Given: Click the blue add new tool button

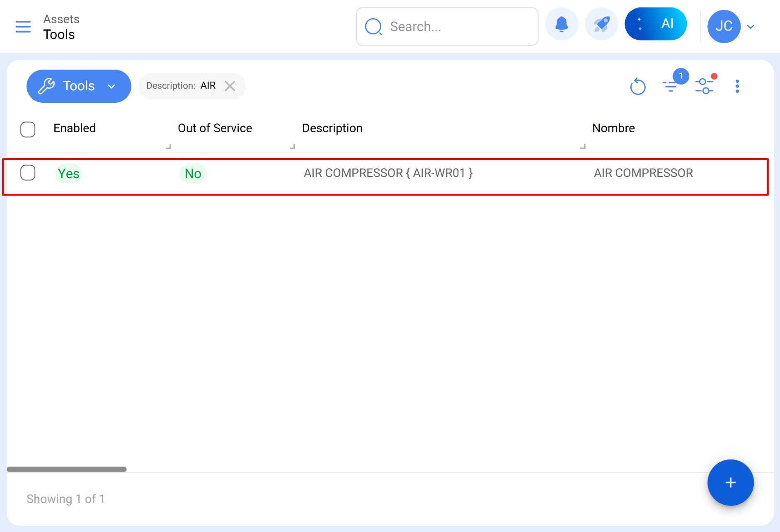Looking at the screenshot, I should coord(730,483).
